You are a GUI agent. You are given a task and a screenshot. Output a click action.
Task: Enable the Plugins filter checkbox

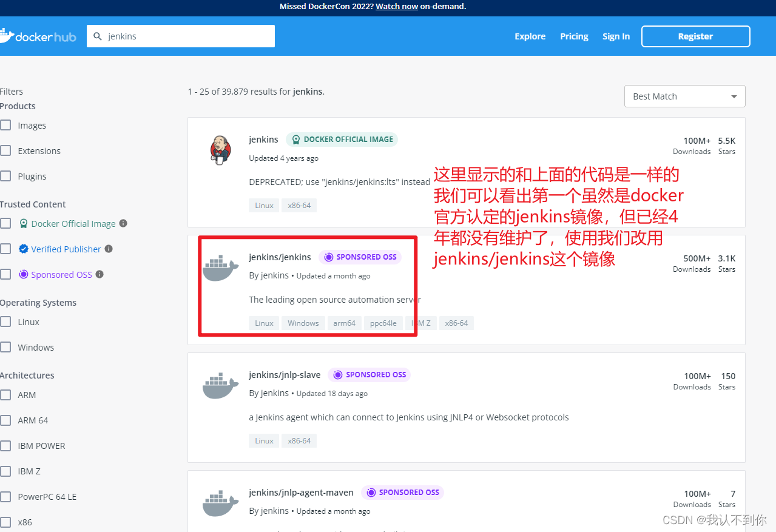coord(5,176)
